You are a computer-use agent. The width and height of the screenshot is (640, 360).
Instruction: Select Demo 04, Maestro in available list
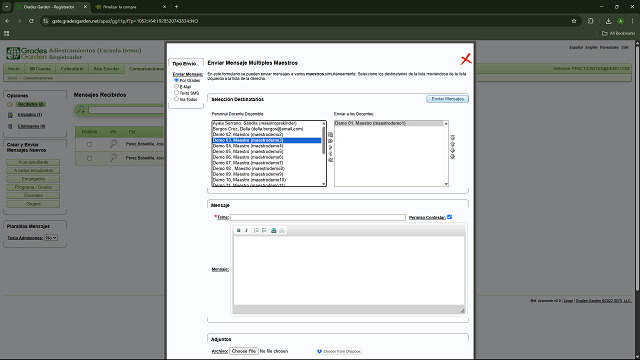pyautogui.click(x=267, y=146)
